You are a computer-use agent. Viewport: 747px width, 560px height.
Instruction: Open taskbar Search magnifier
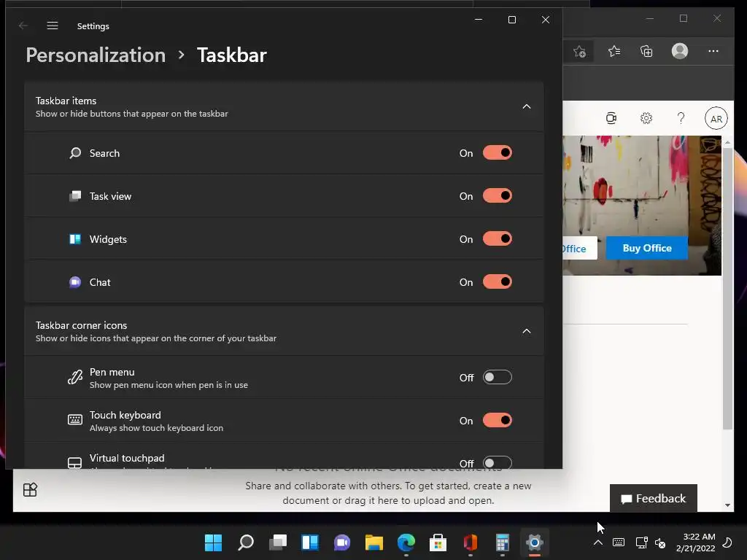[x=246, y=542]
